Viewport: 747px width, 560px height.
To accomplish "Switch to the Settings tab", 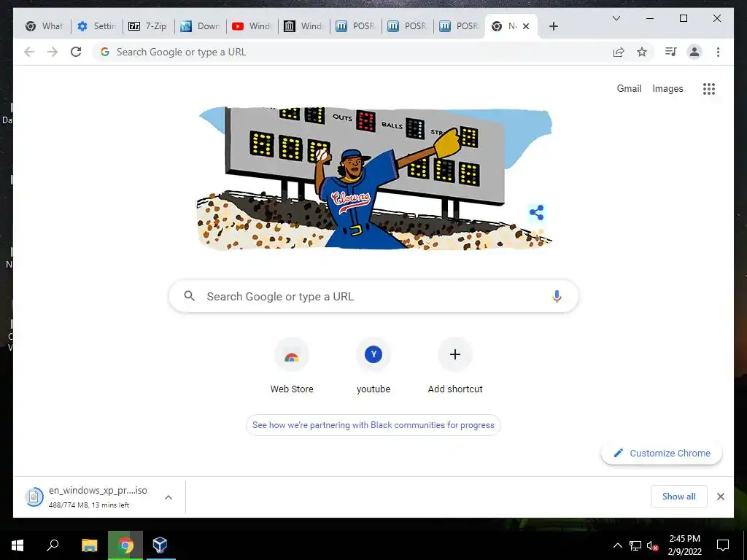I will pos(97,26).
